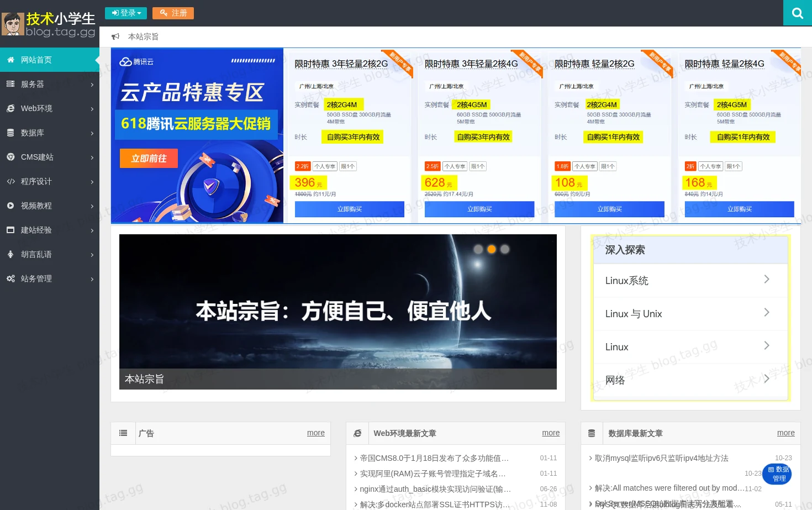Click the 立即前往 banner button
The image size is (812, 510).
point(149,158)
